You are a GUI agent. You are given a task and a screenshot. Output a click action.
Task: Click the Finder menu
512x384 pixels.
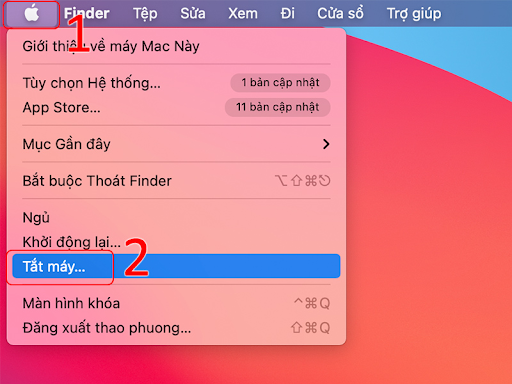87,14
